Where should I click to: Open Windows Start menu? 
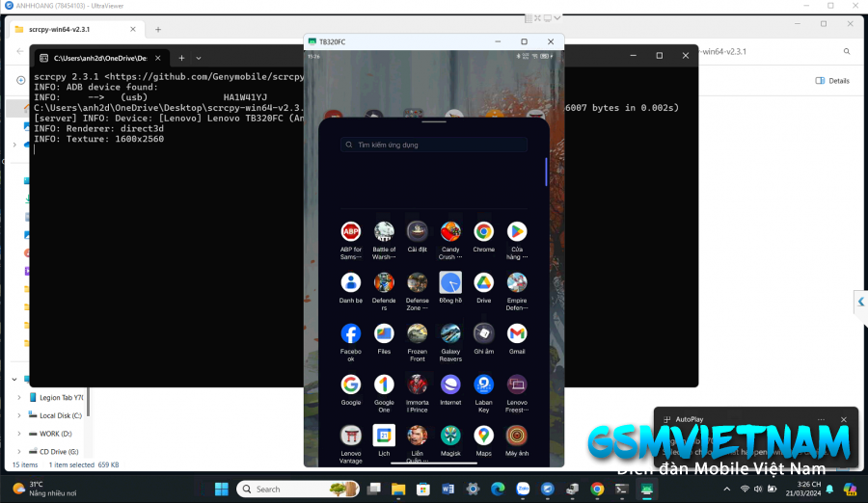[x=222, y=490]
